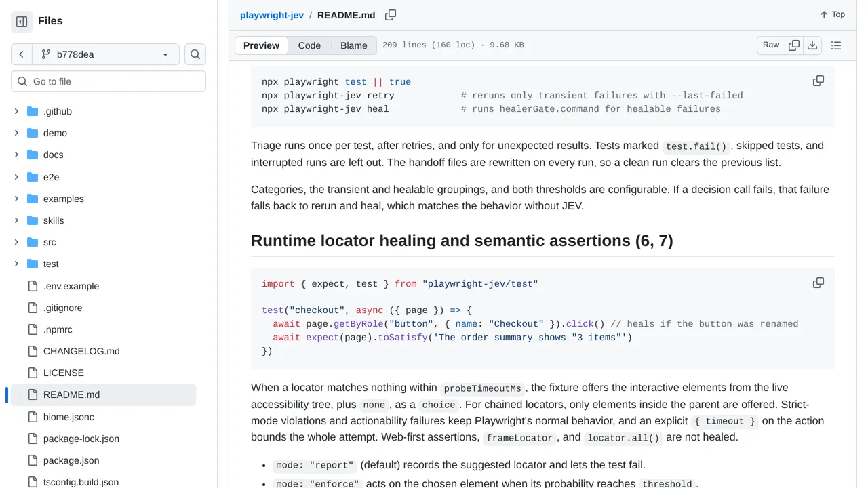Click the Runtime locator healing heading

point(462,241)
